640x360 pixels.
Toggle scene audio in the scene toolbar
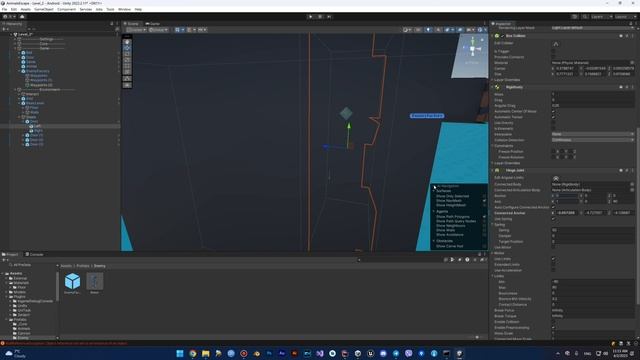coord(438,30)
